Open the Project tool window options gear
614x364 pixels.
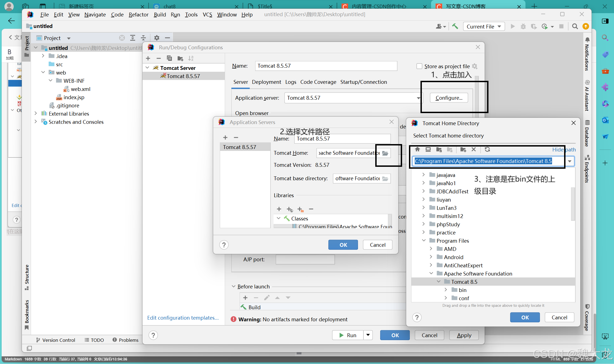point(157,38)
